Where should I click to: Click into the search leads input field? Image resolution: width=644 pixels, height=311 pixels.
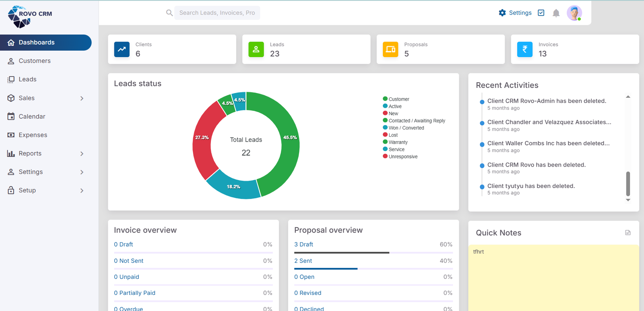click(217, 13)
